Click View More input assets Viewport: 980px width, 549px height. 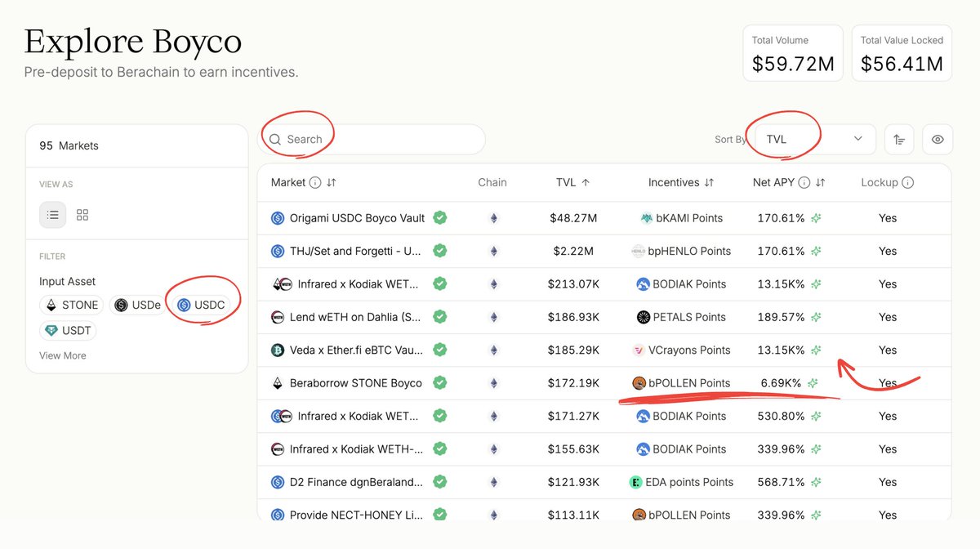click(x=62, y=355)
